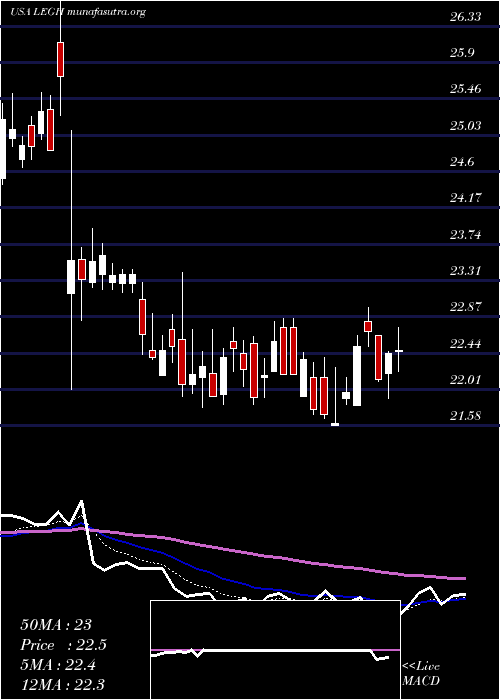Click the 24.6 price axis label
500x700 pixels.
click(462, 162)
